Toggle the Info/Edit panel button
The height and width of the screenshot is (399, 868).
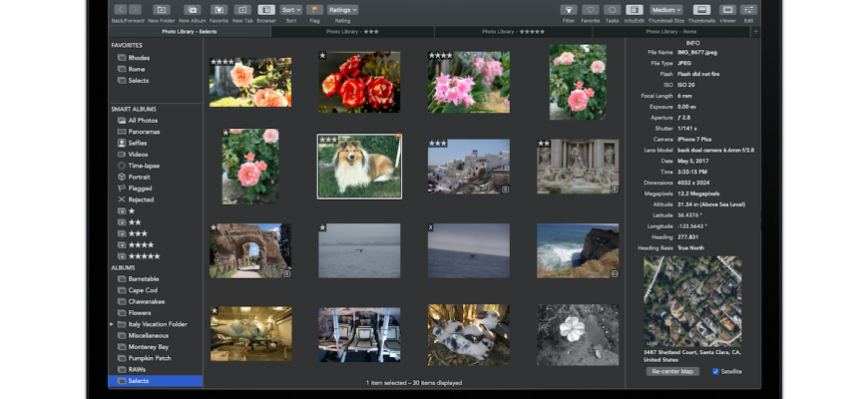point(634,9)
